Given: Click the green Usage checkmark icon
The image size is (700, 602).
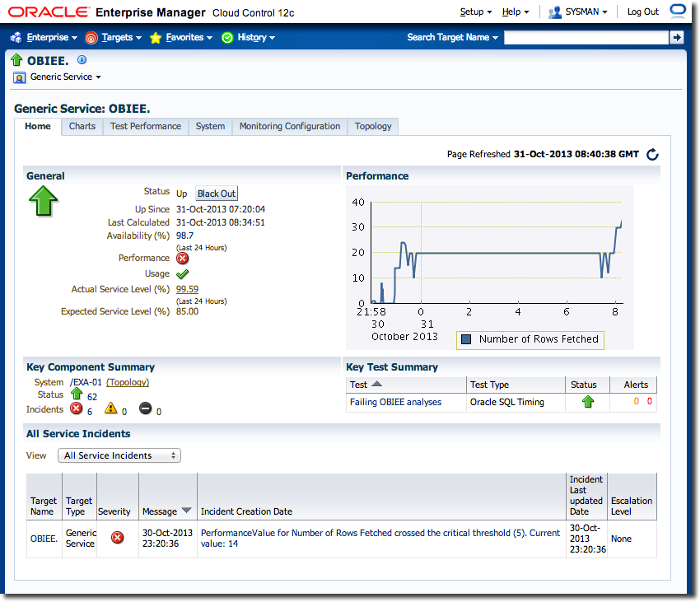Looking at the screenshot, I should pyautogui.click(x=182, y=273).
